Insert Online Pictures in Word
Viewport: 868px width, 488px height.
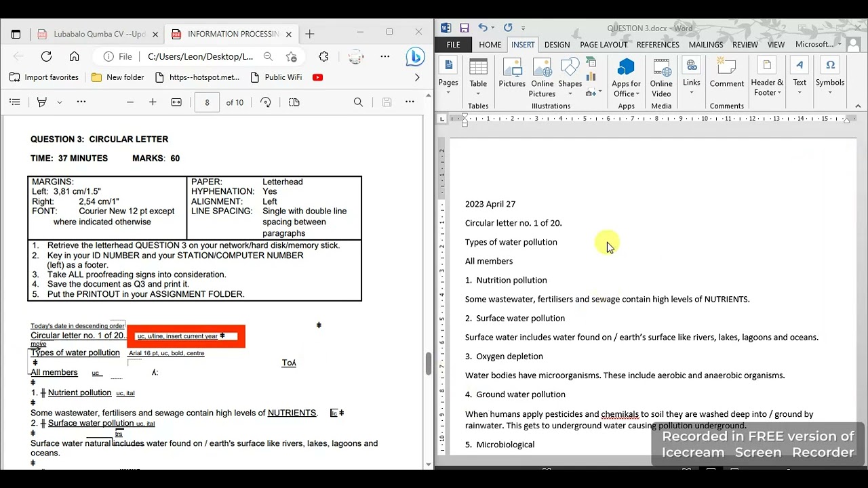(x=542, y=78)
